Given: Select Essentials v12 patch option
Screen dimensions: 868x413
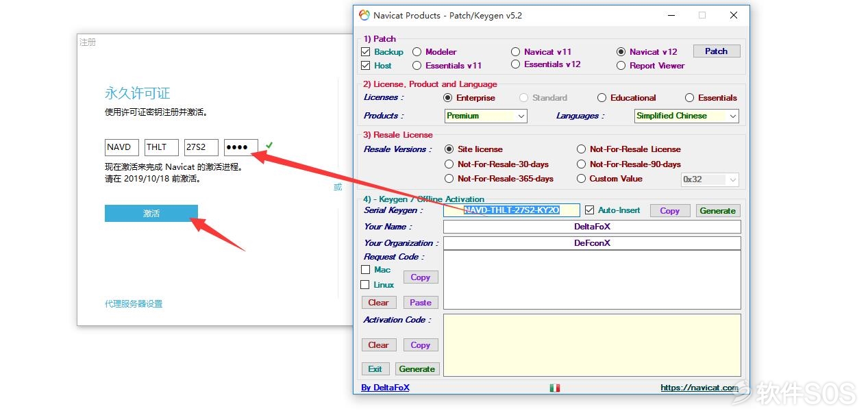Looking at the screenshot, I should pyautogui.click(x=515, y=64).
